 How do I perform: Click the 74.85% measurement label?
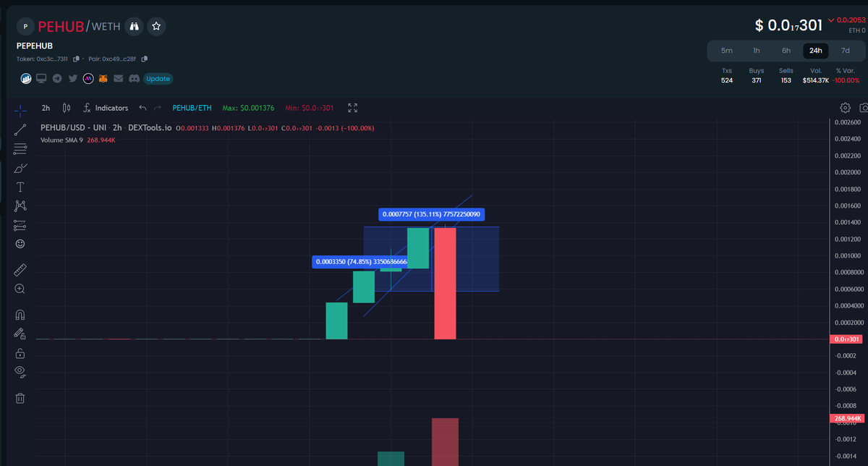(359, 261)
